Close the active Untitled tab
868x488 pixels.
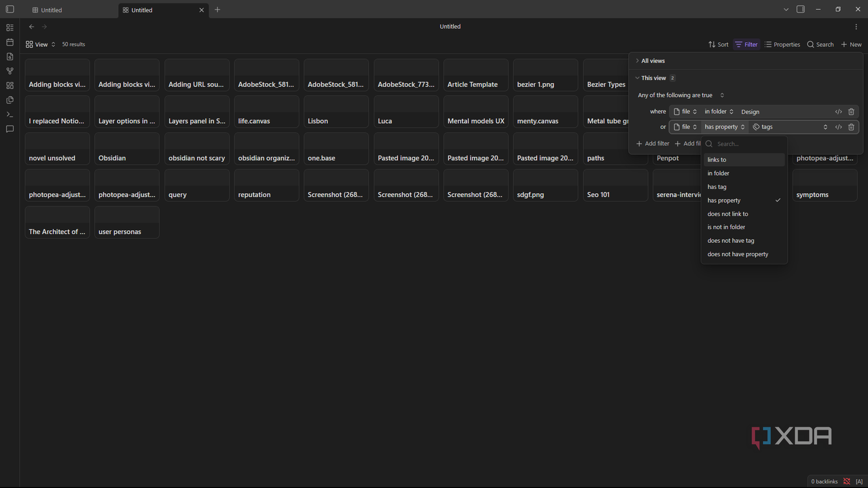(201, 10)
